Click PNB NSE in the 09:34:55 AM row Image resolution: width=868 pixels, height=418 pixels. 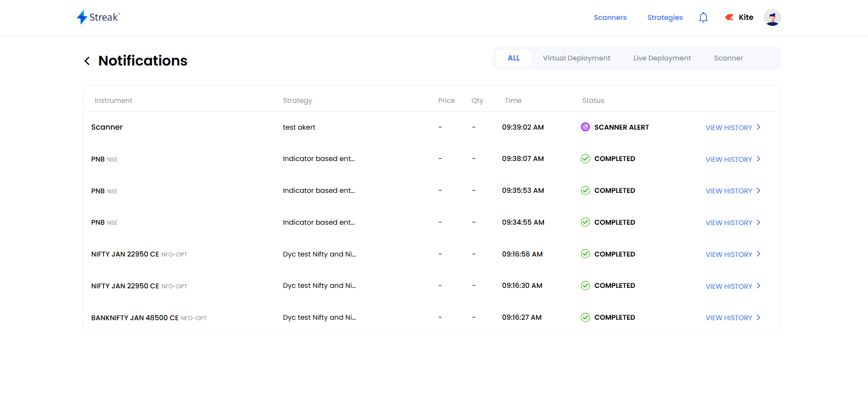click(x=104, y=222)
